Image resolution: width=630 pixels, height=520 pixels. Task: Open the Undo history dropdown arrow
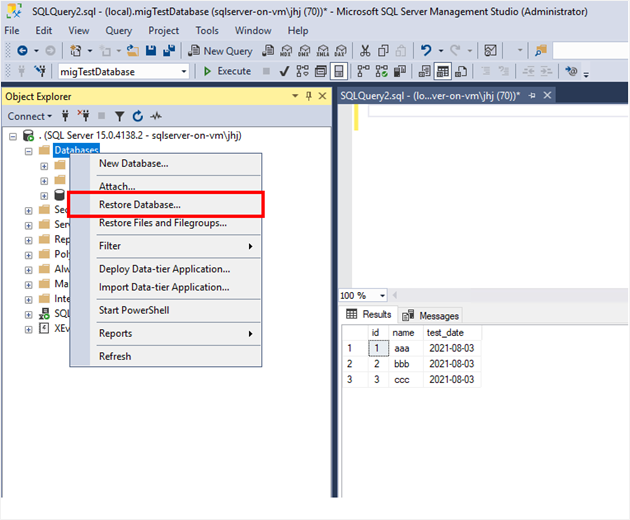(441, 51)
